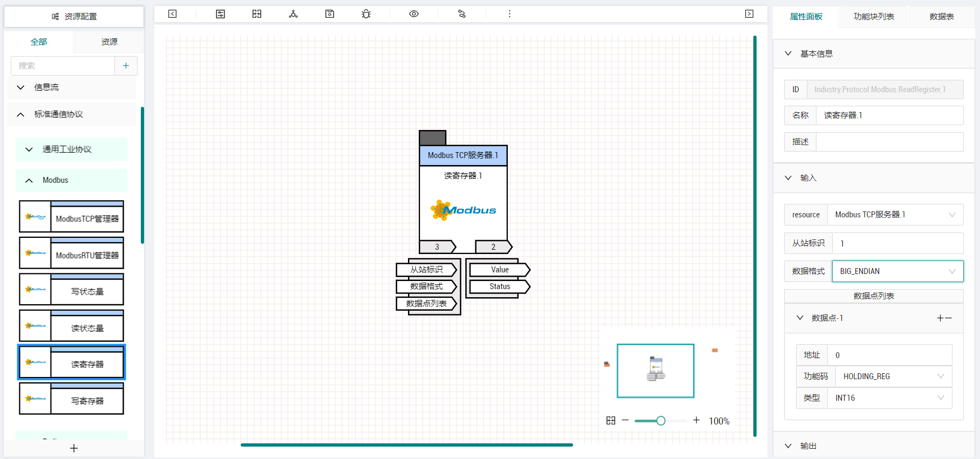Open the settings sliders icon in the toolbar
The width and height of the screenshot is (980, 459).
pyautogui.click(x=220, y=14)
